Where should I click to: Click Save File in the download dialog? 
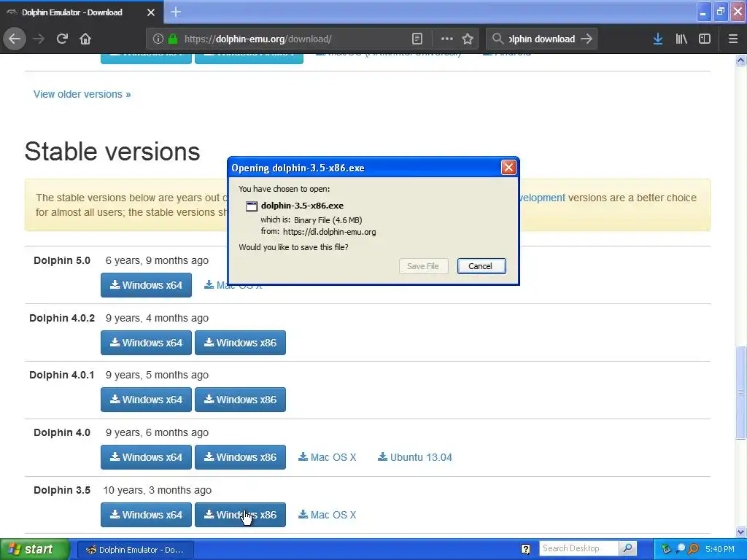423,266
